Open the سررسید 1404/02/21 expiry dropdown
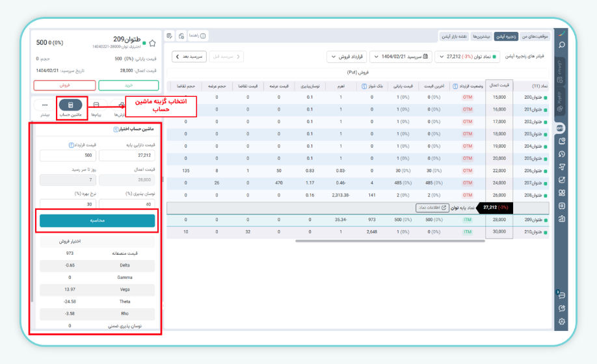This screenshot has height=364, width=597. click(401, 57)
